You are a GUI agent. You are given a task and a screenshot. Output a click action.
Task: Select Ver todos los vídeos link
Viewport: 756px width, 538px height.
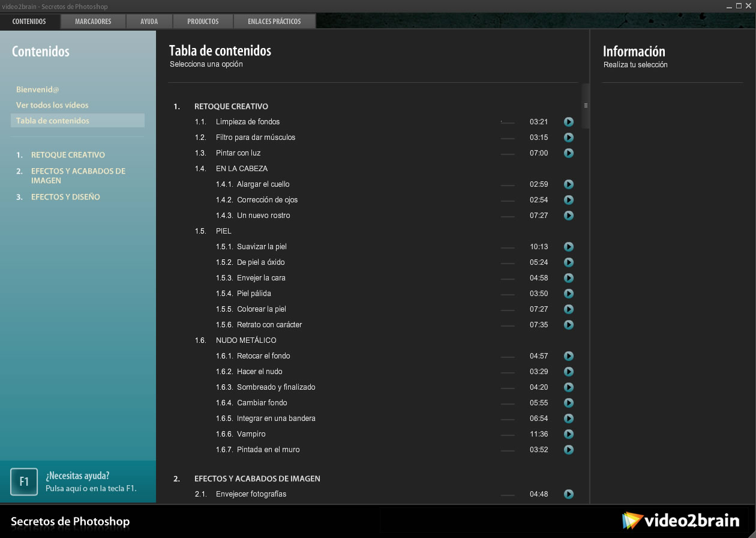(x=52, y=105)
